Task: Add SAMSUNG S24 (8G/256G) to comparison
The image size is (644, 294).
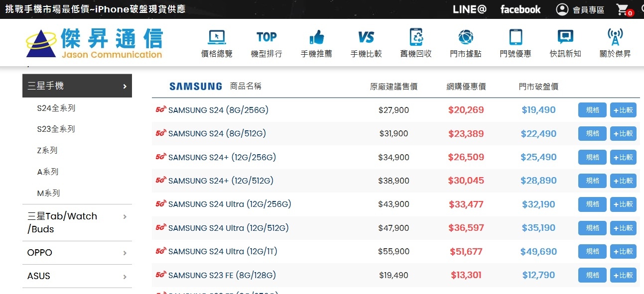Action: 623,110
